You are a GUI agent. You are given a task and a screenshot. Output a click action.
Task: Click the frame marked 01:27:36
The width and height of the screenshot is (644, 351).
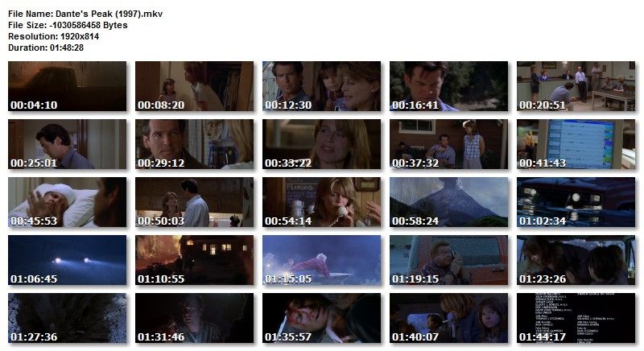click(68, 318)
